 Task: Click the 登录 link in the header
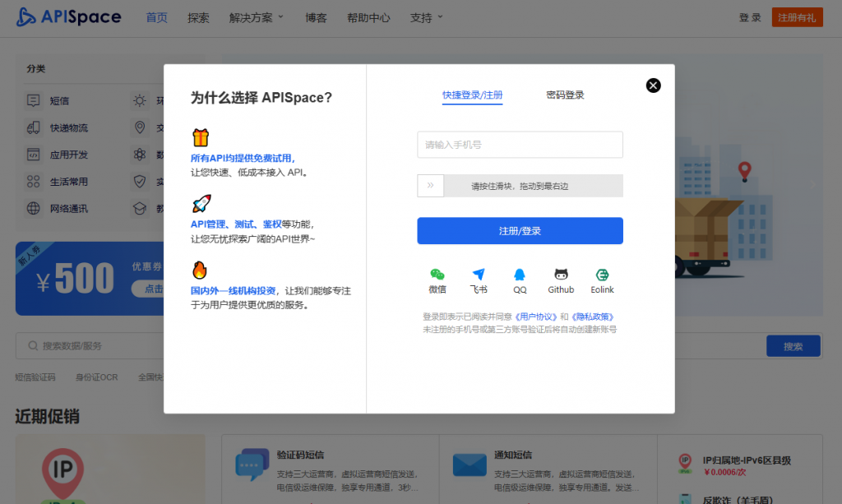[750, 18]
